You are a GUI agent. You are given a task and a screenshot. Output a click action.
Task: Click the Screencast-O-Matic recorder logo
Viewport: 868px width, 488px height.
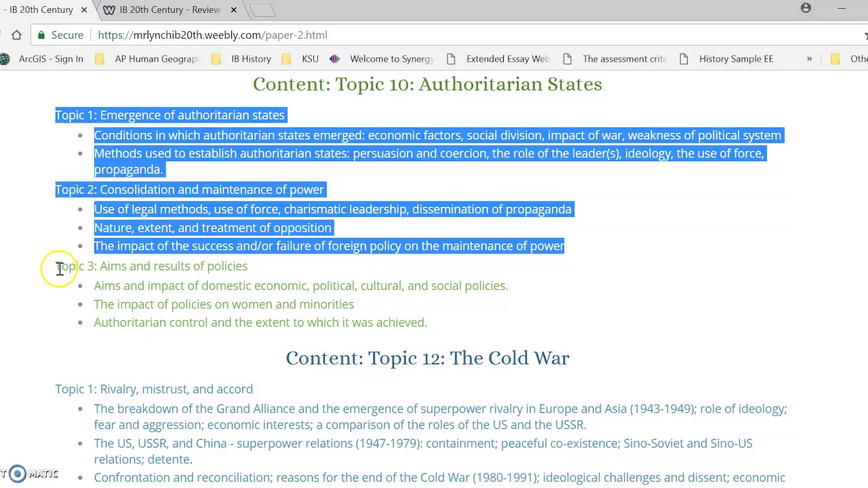(x=18, y=474)
